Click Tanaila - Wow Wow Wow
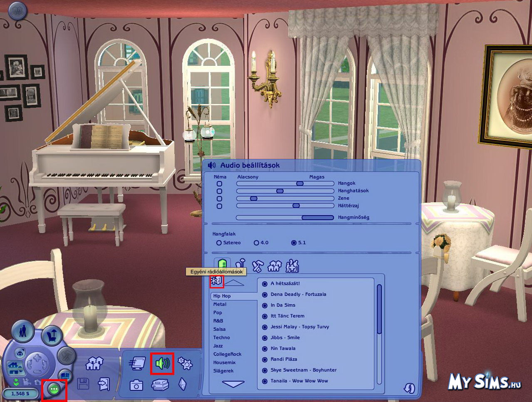Image resolution: width=532 pixels, height=402 pixels. coord(299,381)
